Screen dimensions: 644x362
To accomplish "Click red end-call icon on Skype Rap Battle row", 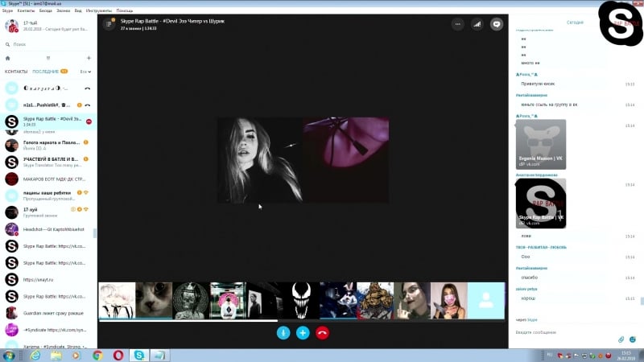I will pos(89,121).
